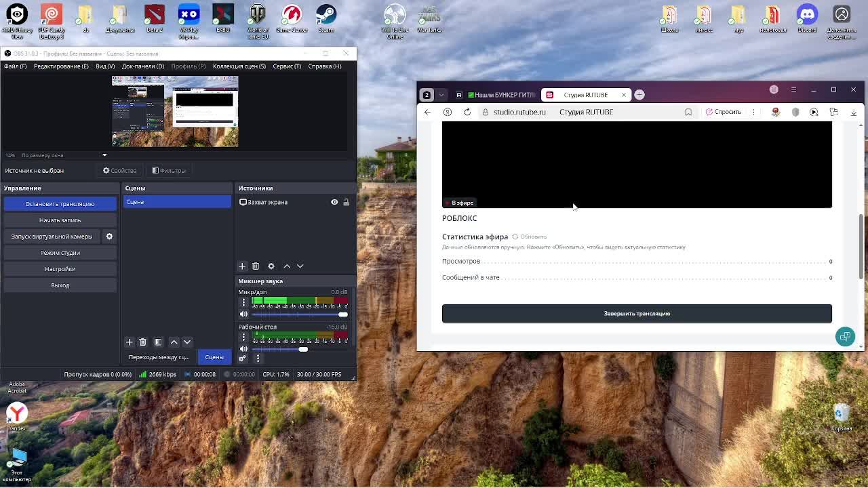Screen dimensions: 868x488
Task: Open the audio mixer menu dots
Action: (x=258, y=358)
